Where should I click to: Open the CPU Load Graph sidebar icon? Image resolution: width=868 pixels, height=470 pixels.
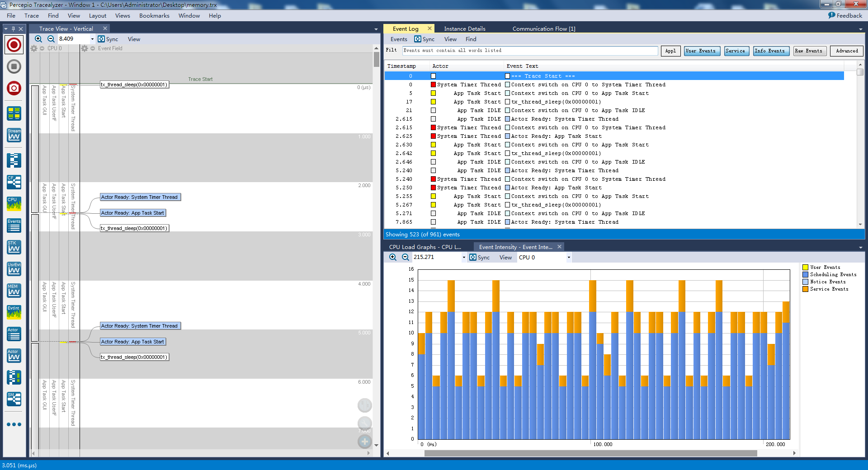coord(14,204)
